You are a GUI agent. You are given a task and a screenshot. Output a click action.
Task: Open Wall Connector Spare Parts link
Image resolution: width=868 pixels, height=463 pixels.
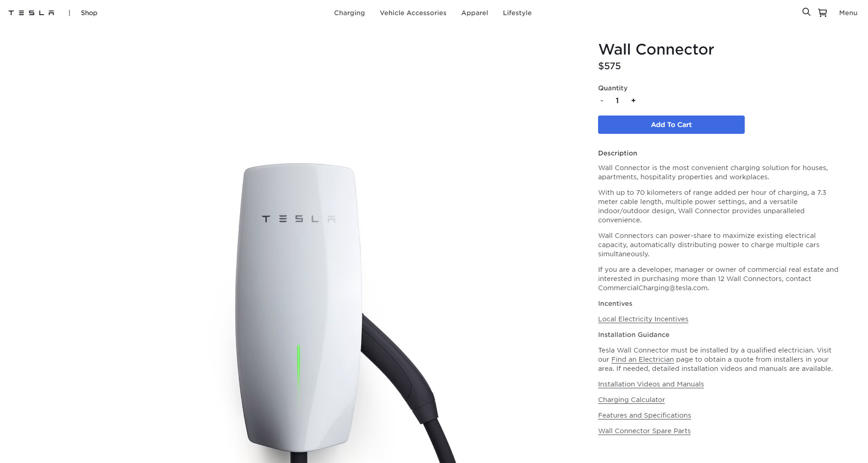pyautogui.click(x=644, y=431)
